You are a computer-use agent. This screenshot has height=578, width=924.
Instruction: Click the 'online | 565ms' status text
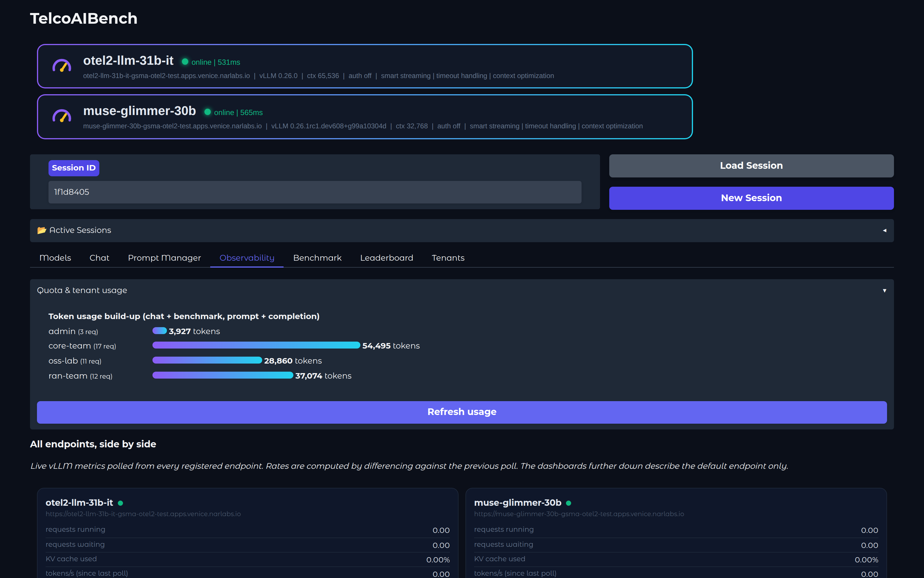(238, 113)
